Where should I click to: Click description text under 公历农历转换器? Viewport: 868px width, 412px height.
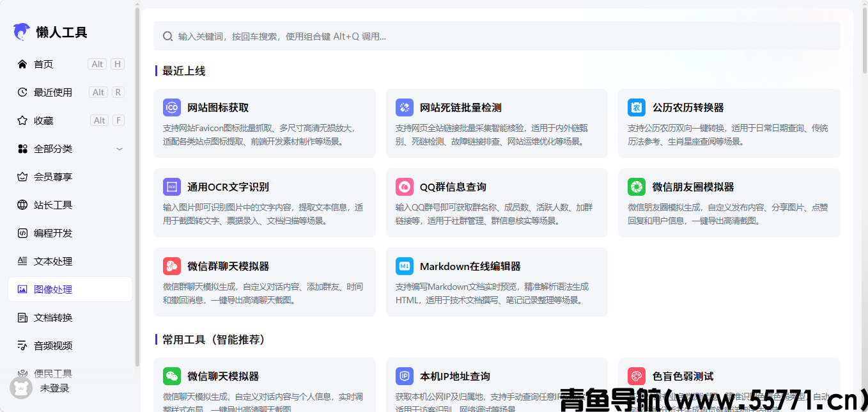click(727, 134)
